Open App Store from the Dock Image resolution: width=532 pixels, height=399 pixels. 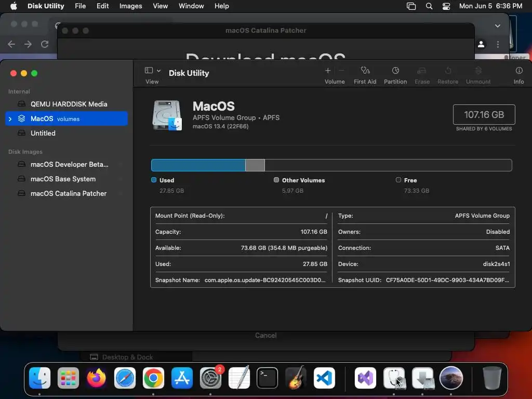coord(182,378)
